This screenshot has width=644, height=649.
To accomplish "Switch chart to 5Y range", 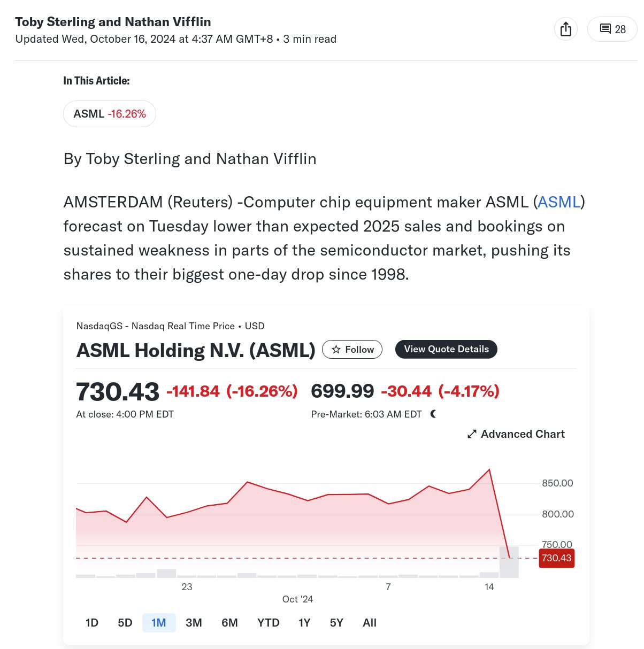I will click(336, 623).
